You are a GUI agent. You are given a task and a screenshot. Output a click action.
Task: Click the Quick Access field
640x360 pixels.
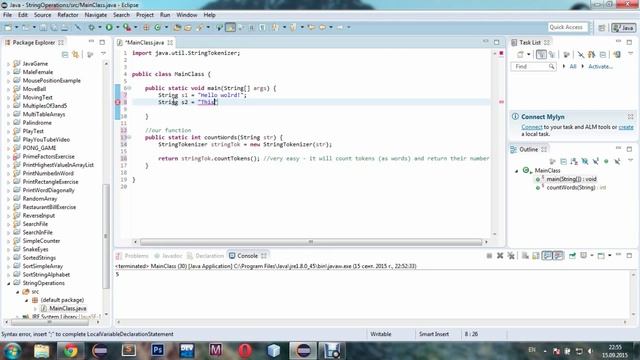click(x=567, y=27)
